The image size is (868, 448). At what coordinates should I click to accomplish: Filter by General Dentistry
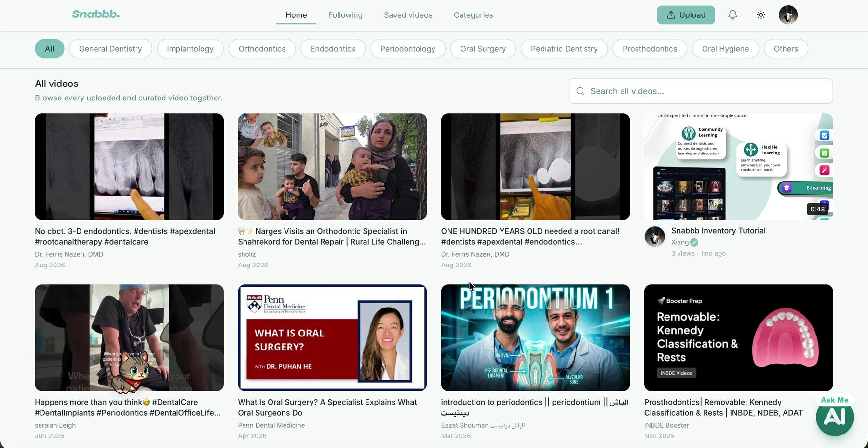click(x=110, y=49)
